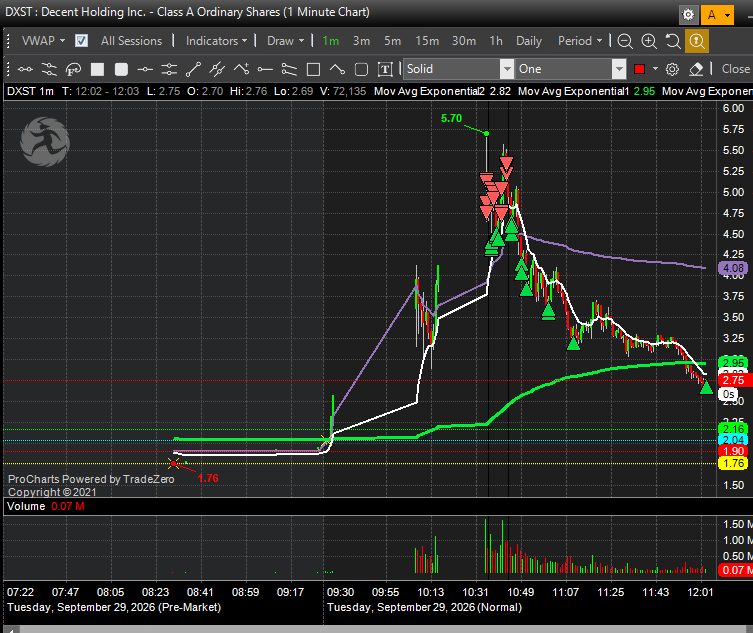Click the red 0.07 M volume axis label
Screen dimensions: 753x633
click(735, 570)
